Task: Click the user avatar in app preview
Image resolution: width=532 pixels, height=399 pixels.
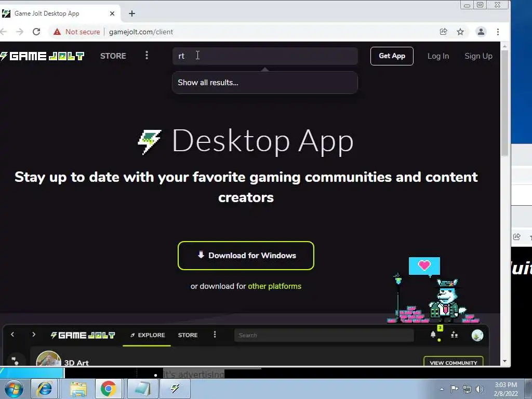Action: [x=477, y=335]
